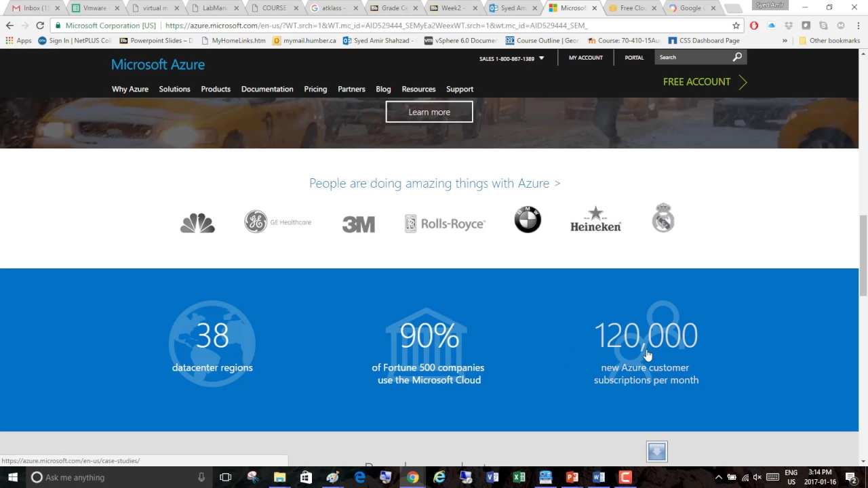The width and height of the screenshot is (868, 488).
Task: Reload the current page
Action: 40,25
